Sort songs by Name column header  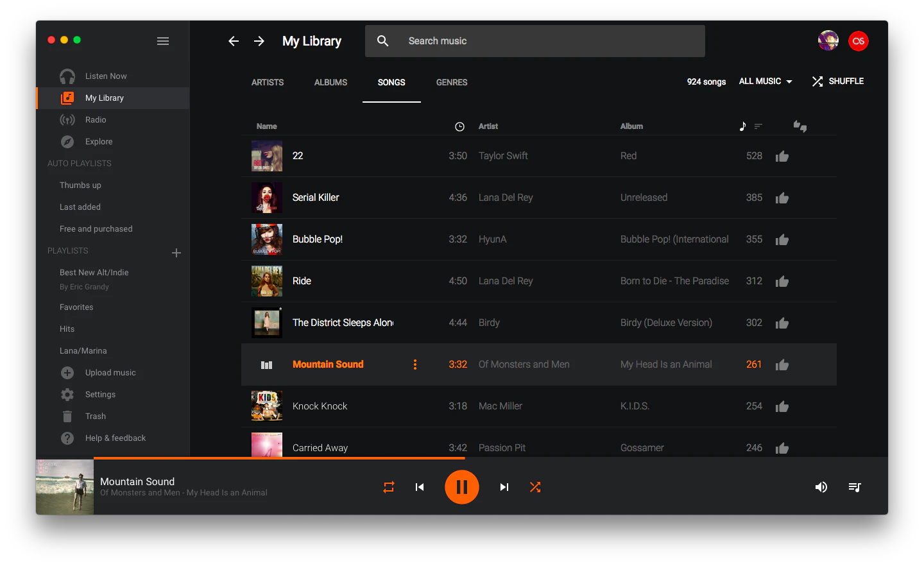[267, 126]
